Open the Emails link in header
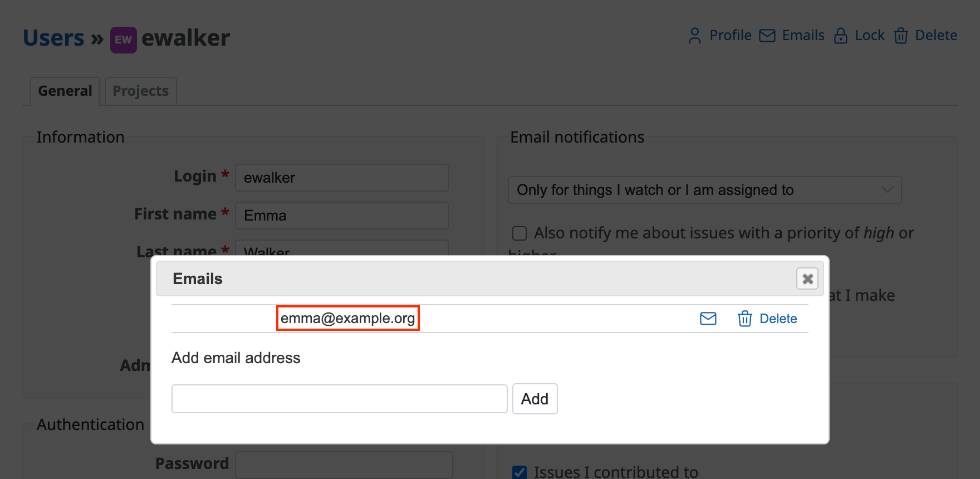Screen dimensions: 980x479 click(x=792, y=36)
